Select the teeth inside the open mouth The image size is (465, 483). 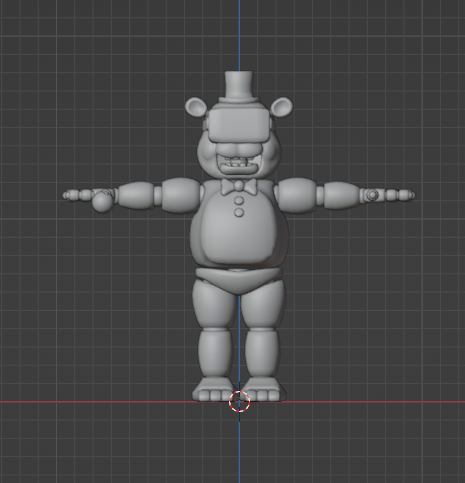239,163
